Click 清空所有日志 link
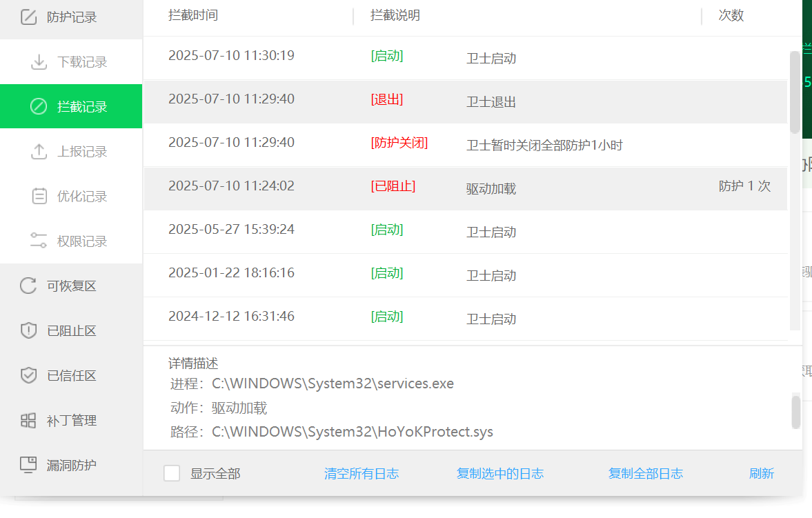The height and width of the screenshot is (518, 812). [x=362, y=474]
